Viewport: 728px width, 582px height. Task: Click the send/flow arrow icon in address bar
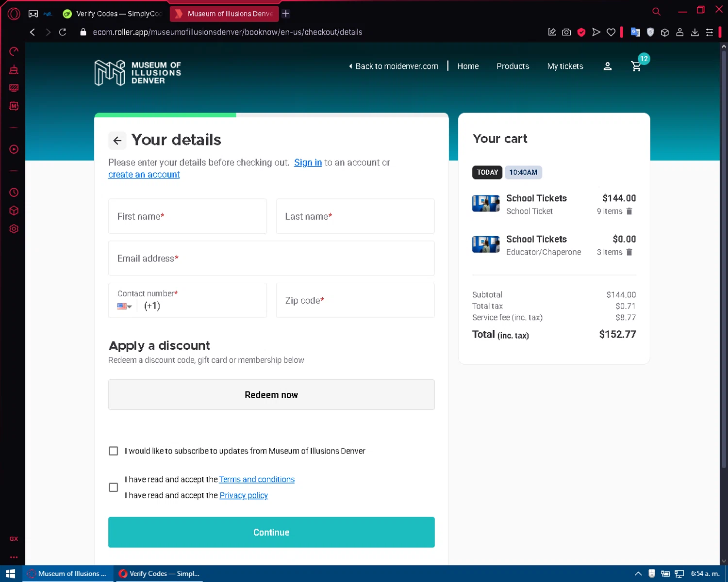[x=596, y=32]
